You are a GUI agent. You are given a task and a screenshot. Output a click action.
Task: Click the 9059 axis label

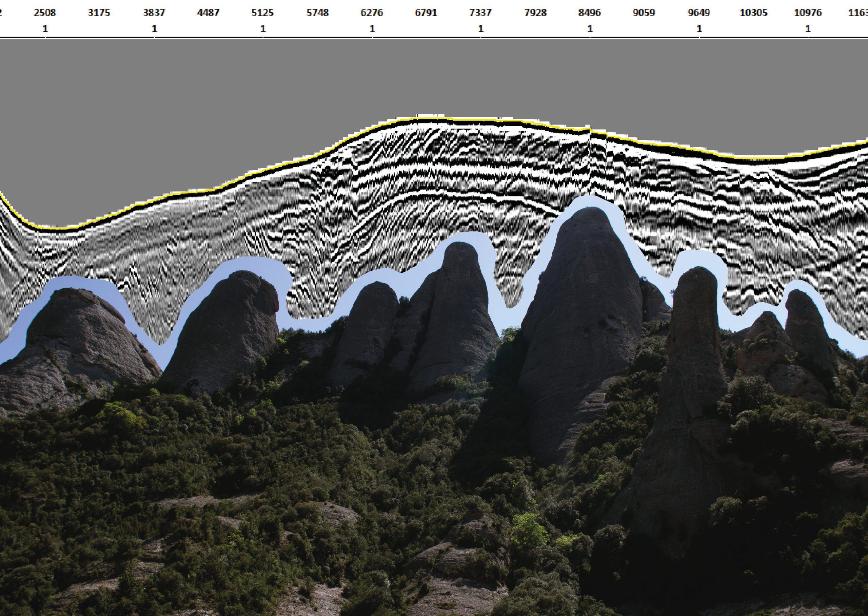pyautogui.click(x=644, y=13)
